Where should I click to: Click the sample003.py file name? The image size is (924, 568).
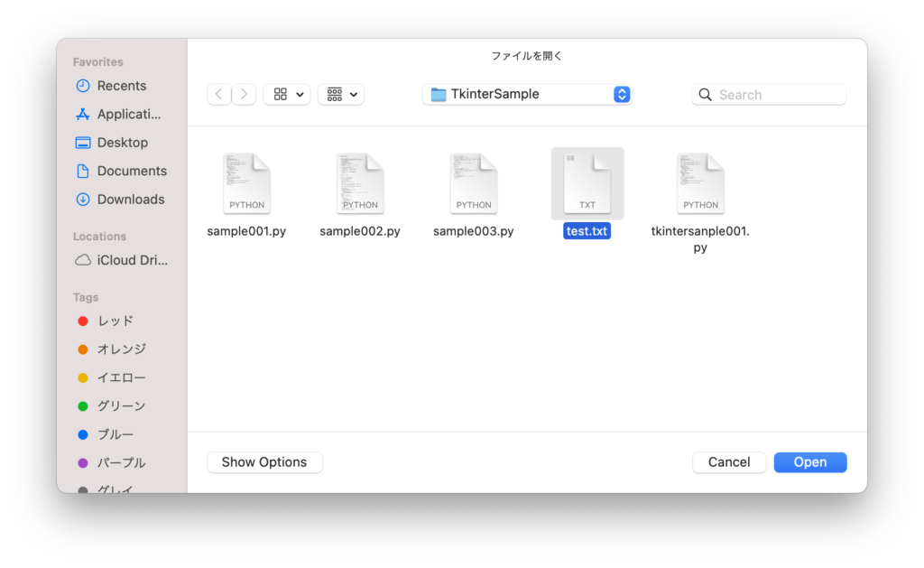click(x=474, y=231)
